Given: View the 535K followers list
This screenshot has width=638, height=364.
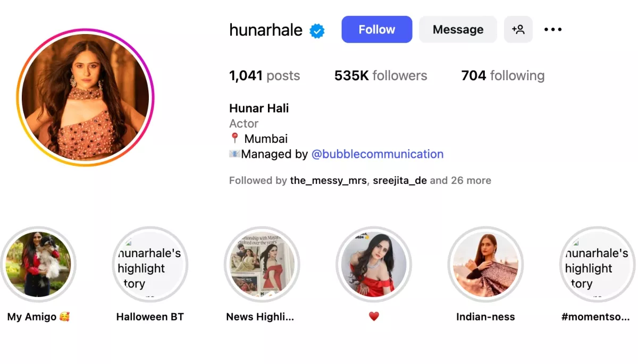Looking at the screenshot, I should (381, 76).
